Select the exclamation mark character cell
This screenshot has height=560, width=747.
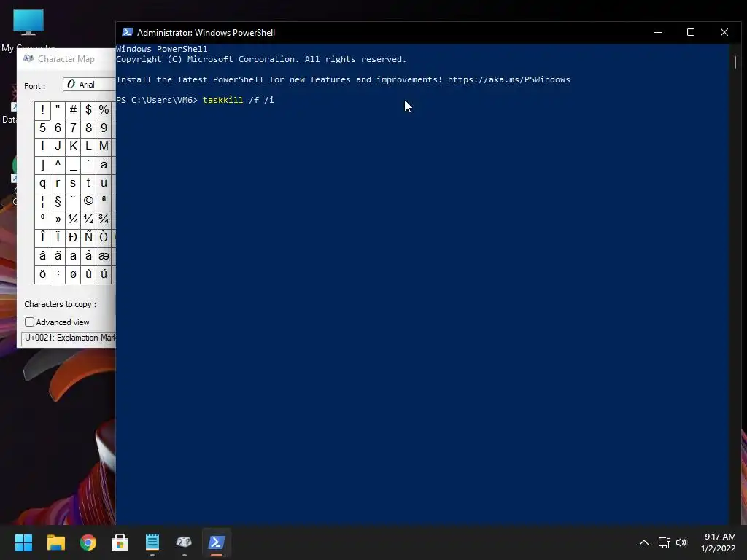tap(42, 110)
